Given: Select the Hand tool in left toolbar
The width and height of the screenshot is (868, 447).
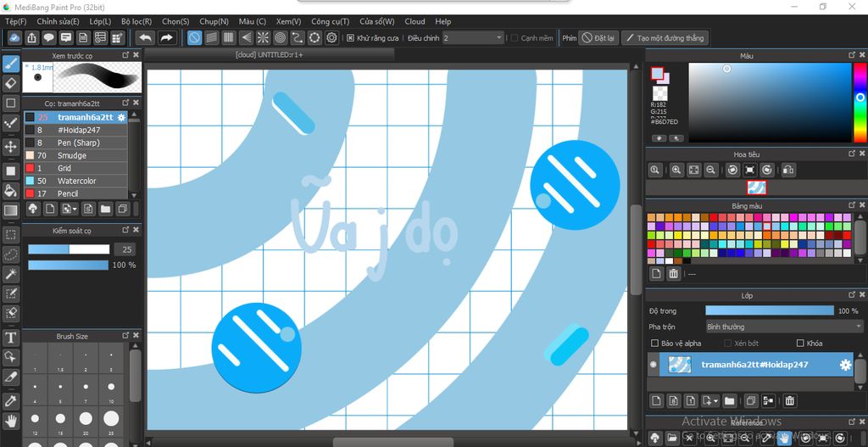Looking at the screenshot, I should click(x=10, y=421).
